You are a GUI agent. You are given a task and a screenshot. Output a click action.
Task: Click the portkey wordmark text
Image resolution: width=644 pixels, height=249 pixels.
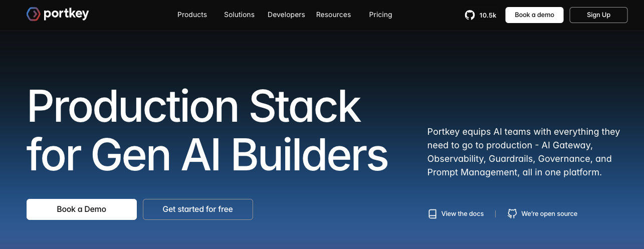pyautogui.click(x=66, y=15)
